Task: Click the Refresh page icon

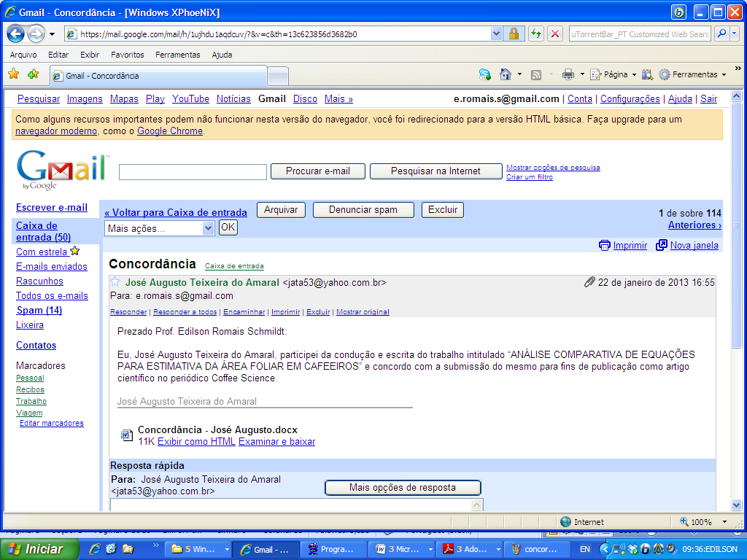Action: click(536, 34)
